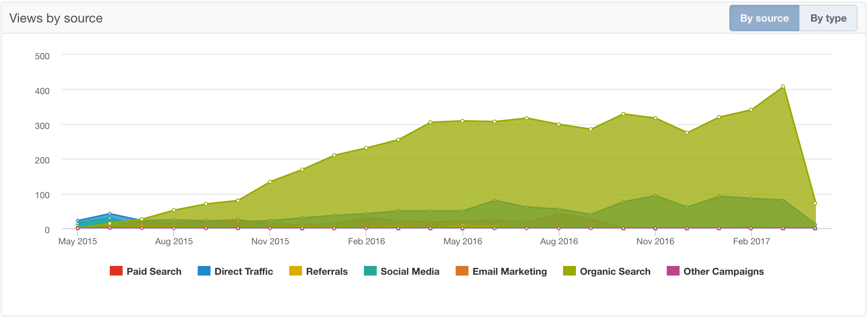Toggle the Email Marketing orange legend swatch

(x=462, y=271)
